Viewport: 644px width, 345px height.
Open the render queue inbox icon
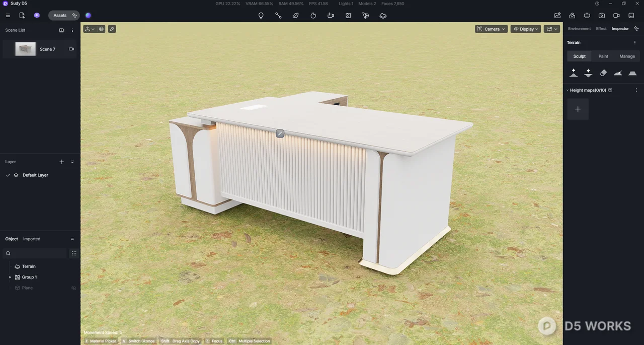click(631, 16)
